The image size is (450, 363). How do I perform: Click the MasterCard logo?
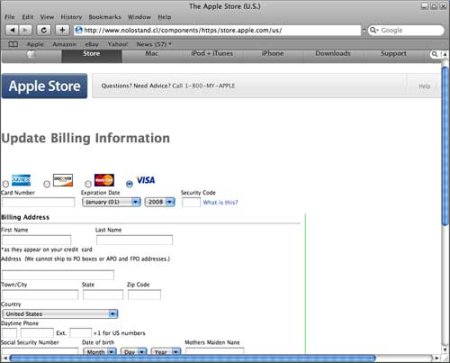pos(104,180)
